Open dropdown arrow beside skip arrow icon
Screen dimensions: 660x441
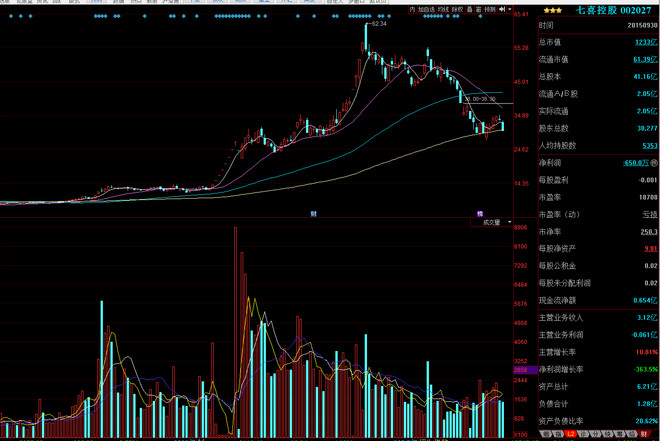510,9
